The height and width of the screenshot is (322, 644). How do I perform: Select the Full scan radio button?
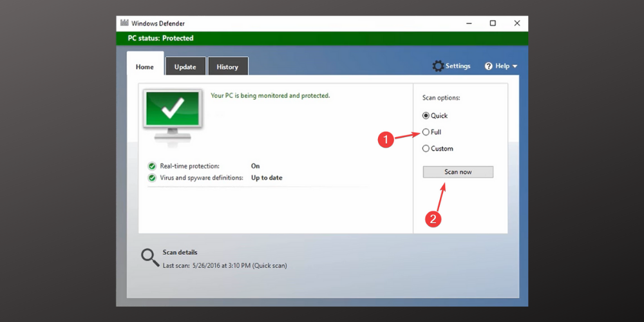click(426, 132)
